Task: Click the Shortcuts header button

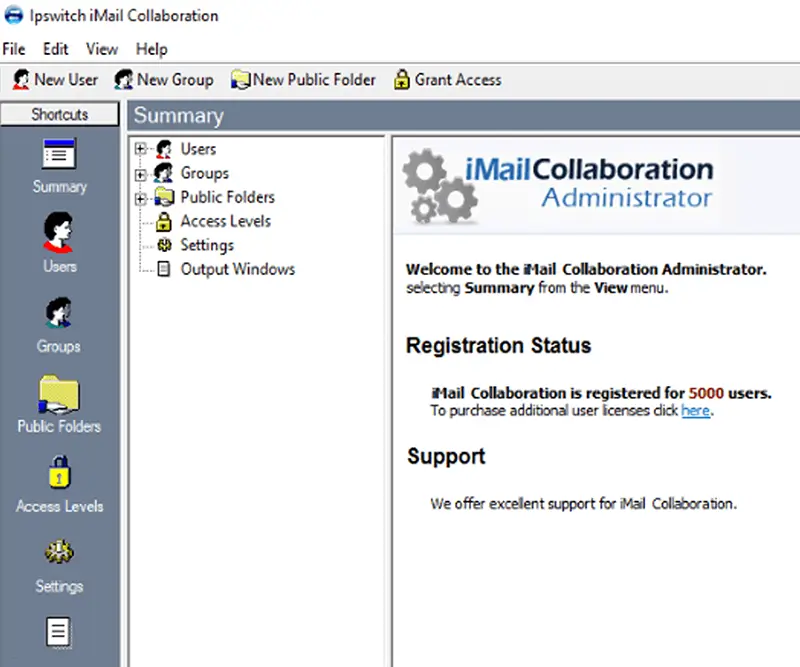Action: (60, 114)
